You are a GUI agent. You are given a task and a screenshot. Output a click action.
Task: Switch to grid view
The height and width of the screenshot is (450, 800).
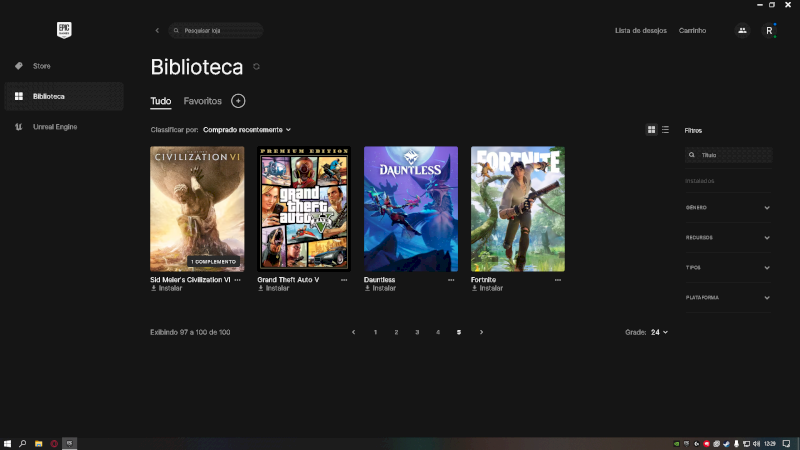652,130
